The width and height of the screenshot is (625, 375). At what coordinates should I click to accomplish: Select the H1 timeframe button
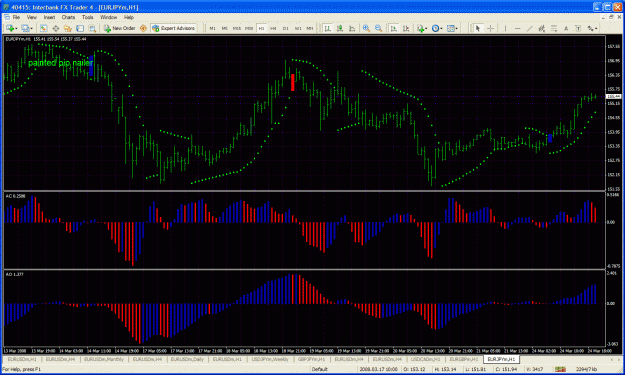tap(261, 28)
